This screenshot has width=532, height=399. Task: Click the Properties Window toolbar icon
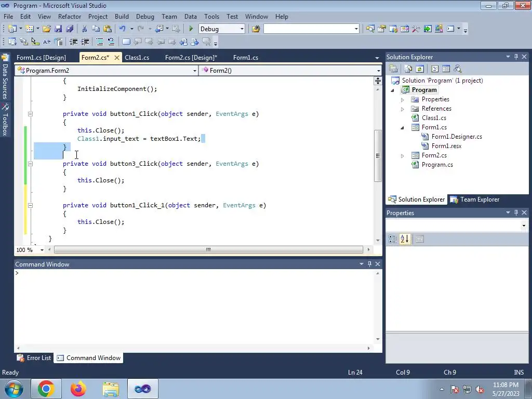(x=382, y=29)
